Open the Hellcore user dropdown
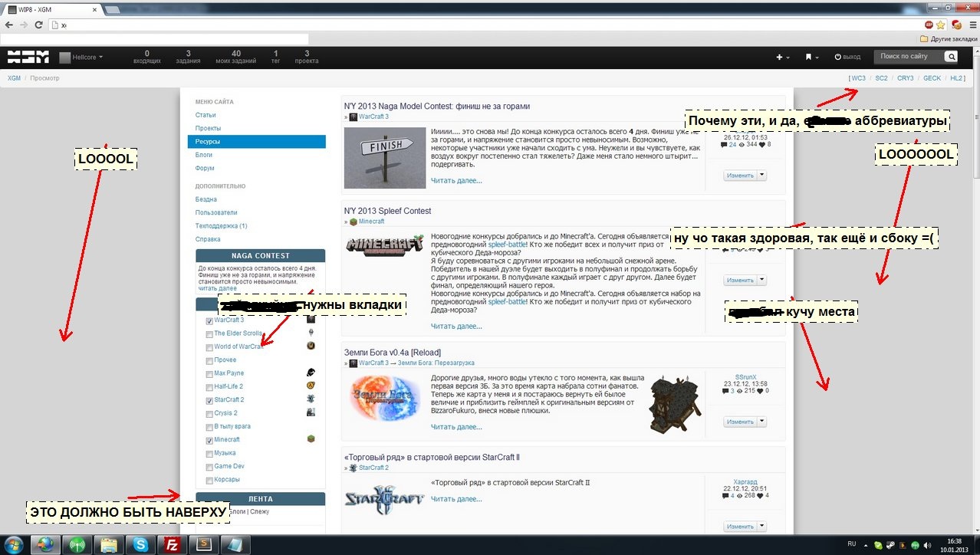The width and height of the screenshot is (980, 555). click(x=81, y=57)
